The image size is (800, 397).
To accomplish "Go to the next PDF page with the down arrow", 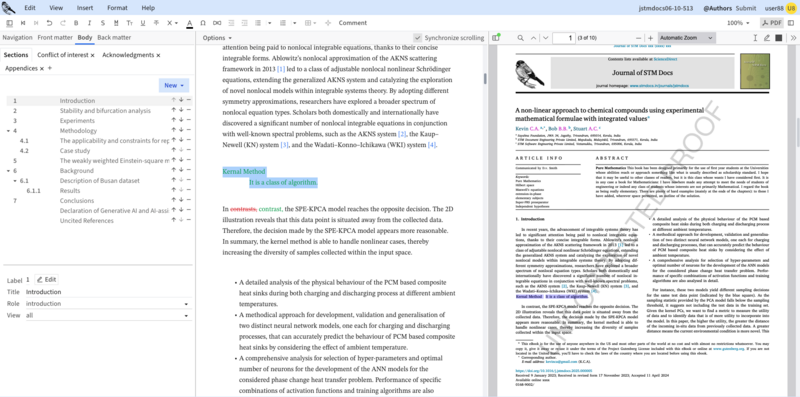I will [x=545, y=38].
